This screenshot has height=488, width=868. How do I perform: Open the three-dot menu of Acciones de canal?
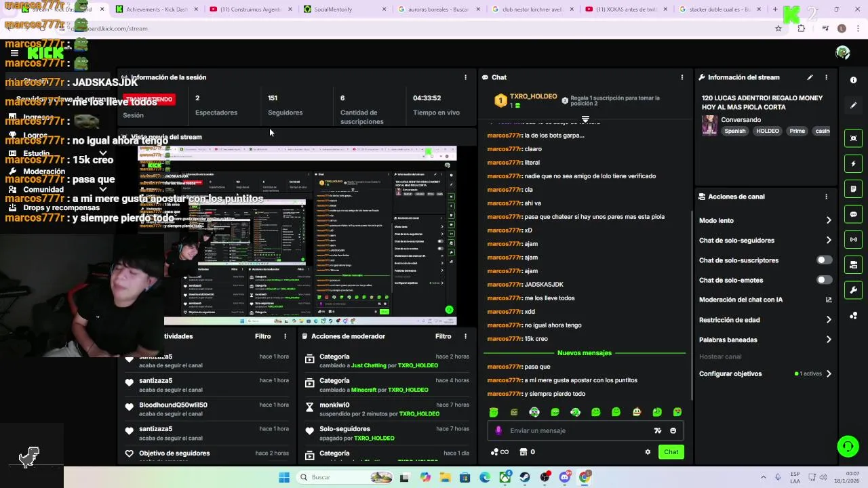[826, 197]
